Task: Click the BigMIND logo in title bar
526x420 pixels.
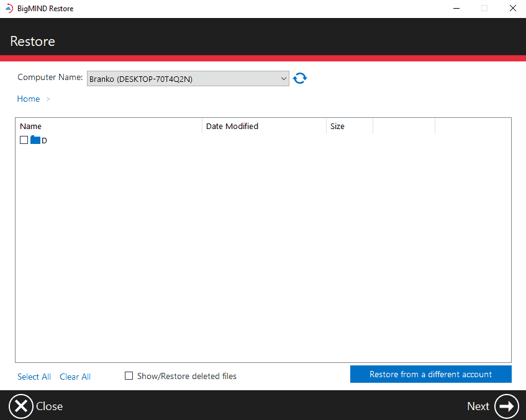Action: point(9,9)
